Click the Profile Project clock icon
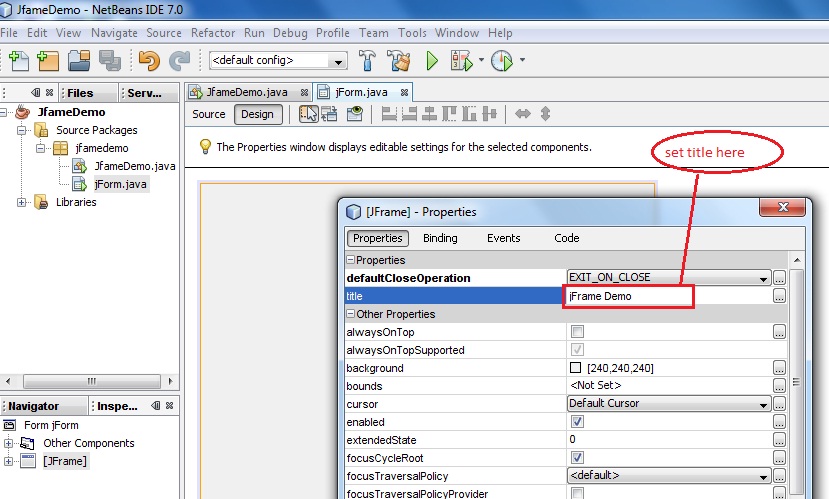The width and height of the screenshot is (829, 499). [502, 61]
